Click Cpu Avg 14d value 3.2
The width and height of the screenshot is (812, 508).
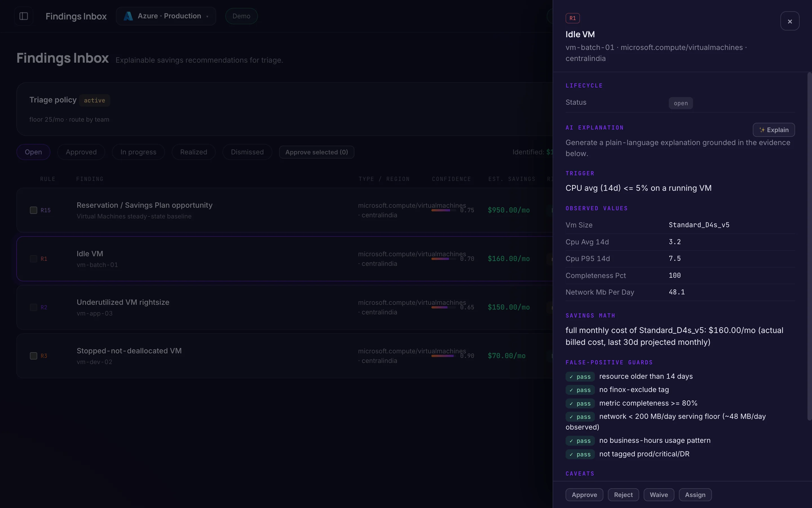pyautogui.click(x=674, y=242)
